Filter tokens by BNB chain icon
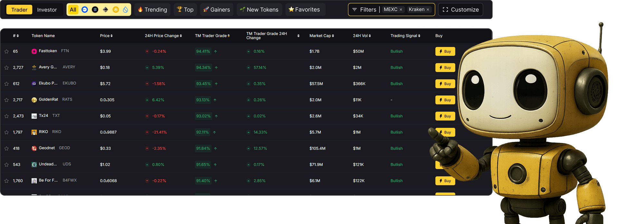The width and height of the screenshot is (644, 224). tap(116, 10)
